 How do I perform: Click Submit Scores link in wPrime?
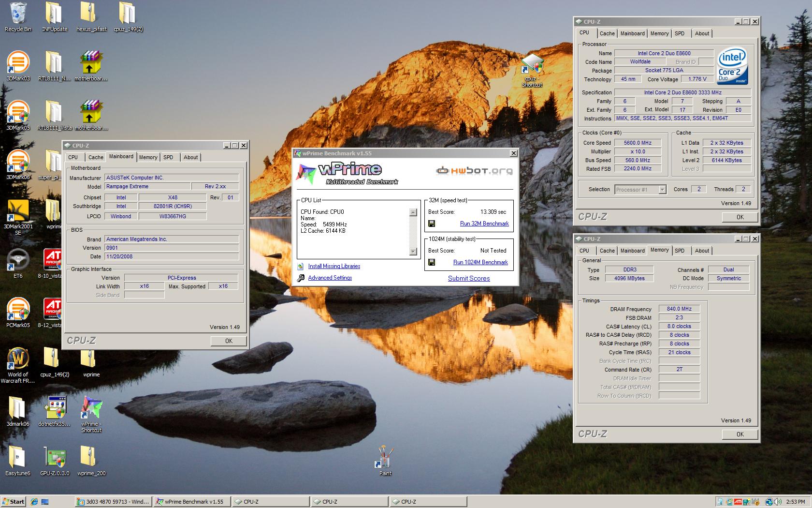469,278
